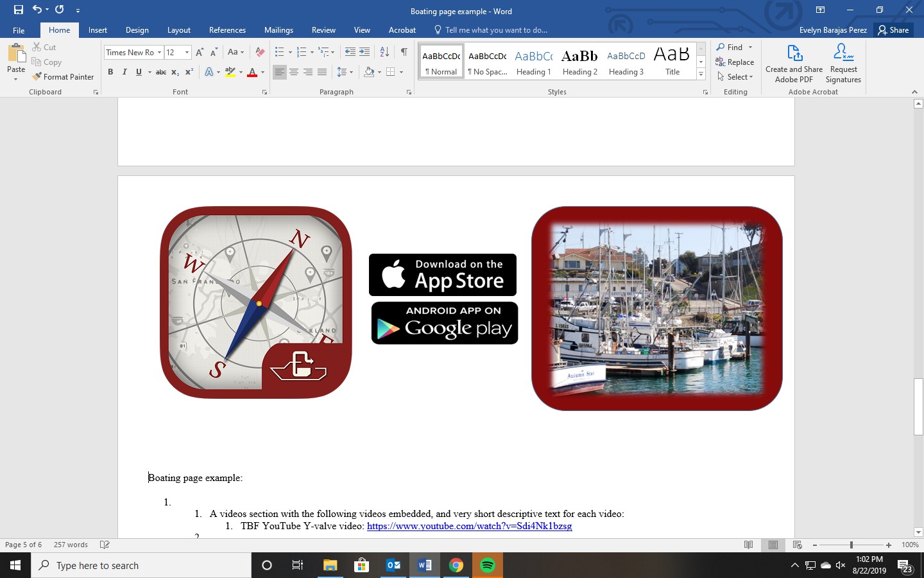Image resolution: width=924 pixels, height=578 pixels.
Task: Select Justify paragraph alignment
Action: click(322, 72)
